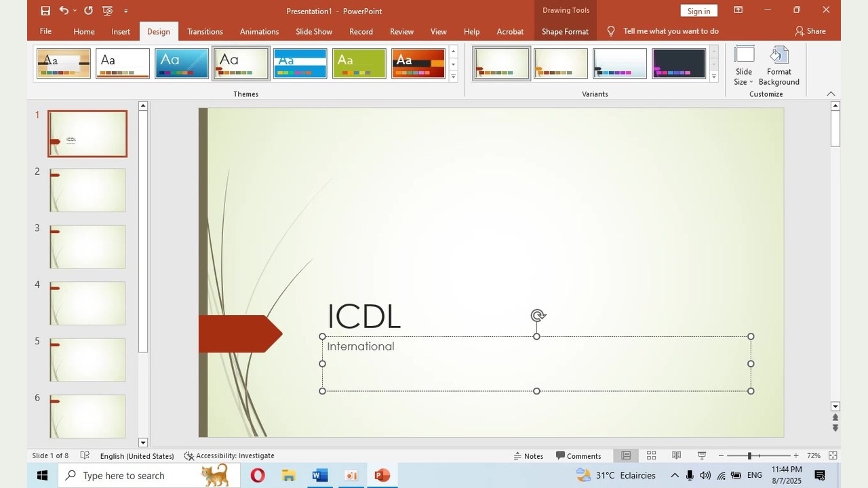
Task: Select slide 2 thumbnail
Action: click(x=87, y=190)
